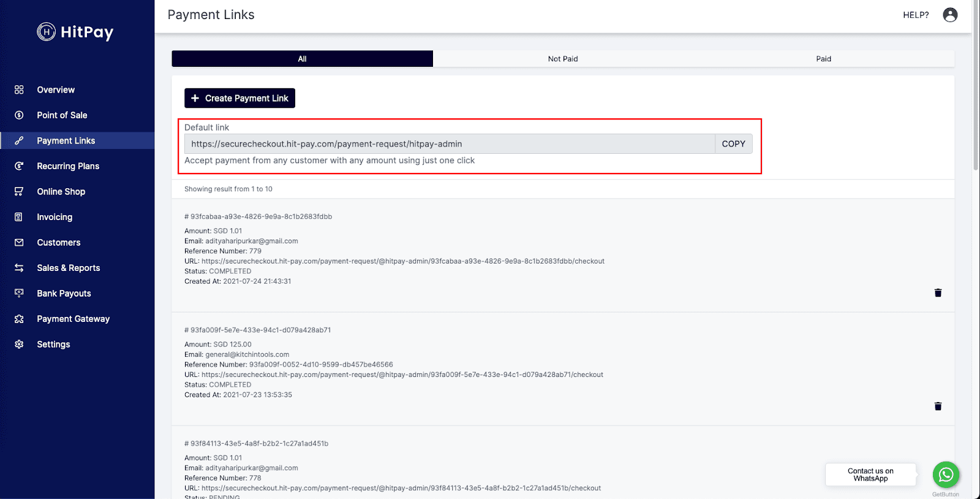Open Sales & Reports
The width and height of the screenshot is (980, 499).
[69, 268]
